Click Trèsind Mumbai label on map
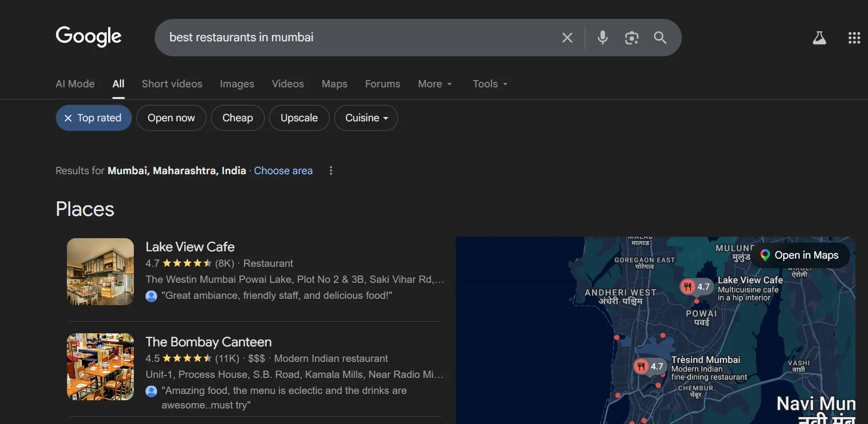This screenshot has height=424, width=868. [x=706, y=360]
